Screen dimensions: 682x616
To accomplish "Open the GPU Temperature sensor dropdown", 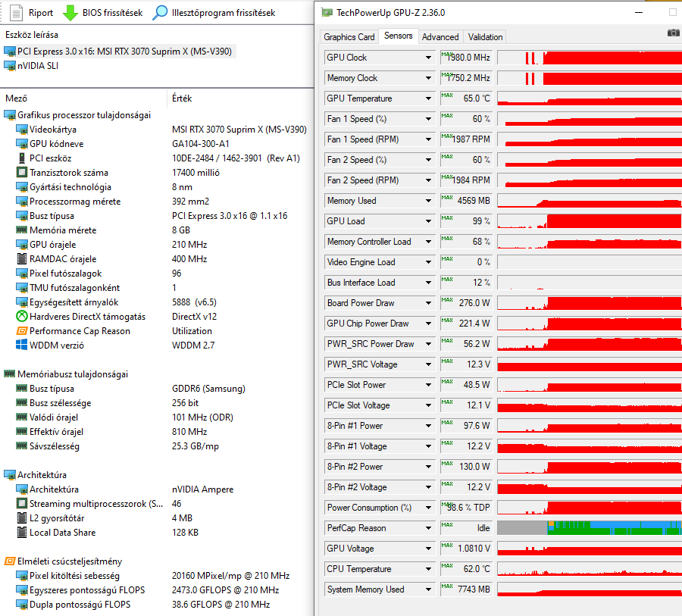I will (428, 98).
